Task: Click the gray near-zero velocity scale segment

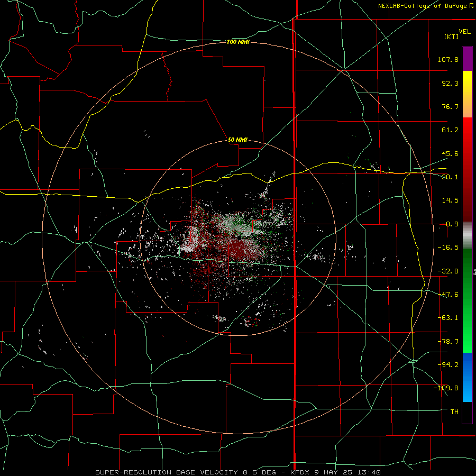Action: [x=467, y=235]
